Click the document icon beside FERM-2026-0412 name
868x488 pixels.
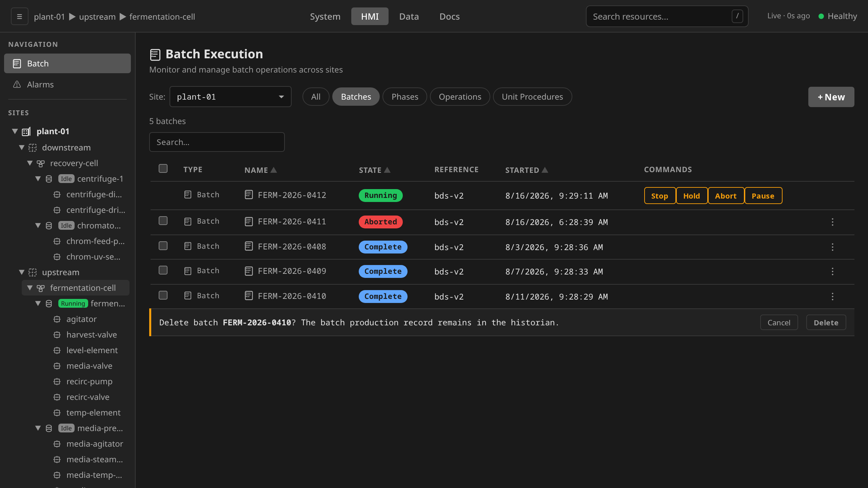pyautogui.click(x=249, y=195)
